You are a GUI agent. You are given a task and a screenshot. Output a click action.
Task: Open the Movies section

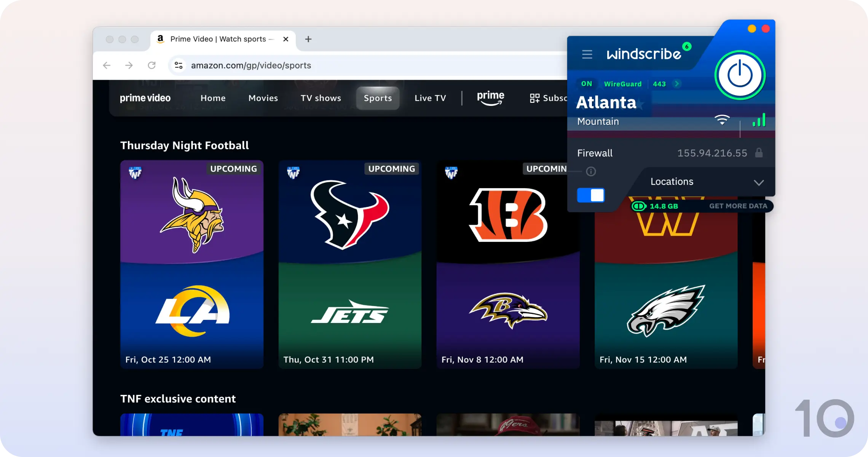263,98
